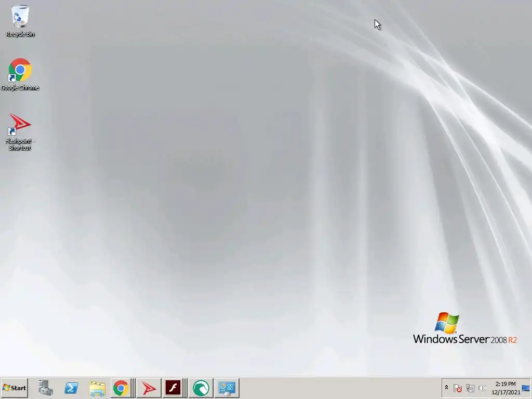Screen dimensions: 532x399
Task: Open the Control Panel taskbar item
Action: coord(227,388)
